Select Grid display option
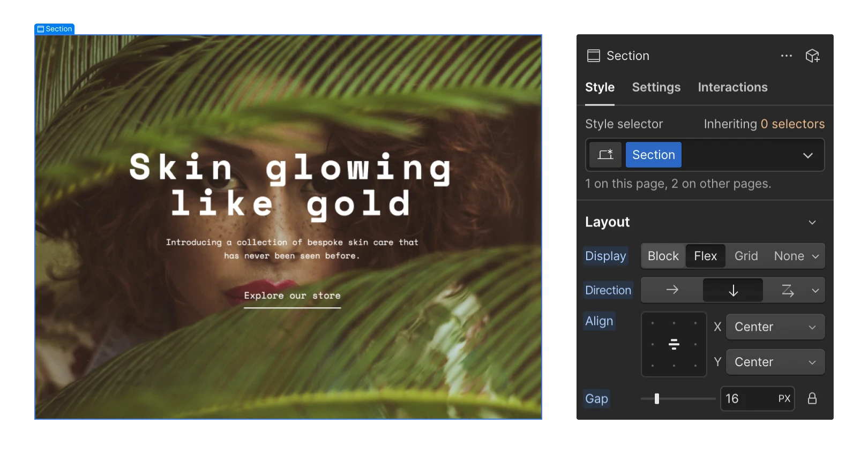Viewport: 868px width, 454px height. click(746, 256)
